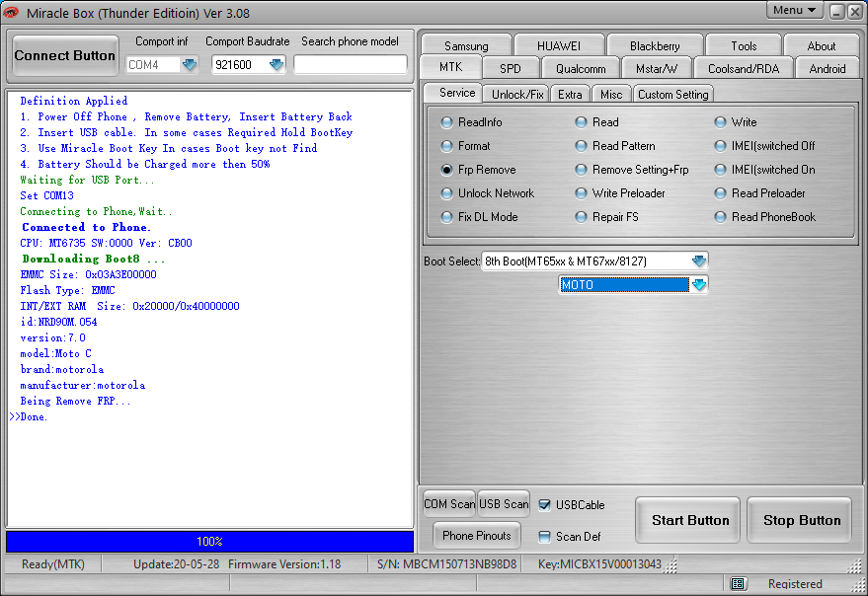Click the Stop Button
The width and height of the screenshot is (868, 596).
[801, 520]
